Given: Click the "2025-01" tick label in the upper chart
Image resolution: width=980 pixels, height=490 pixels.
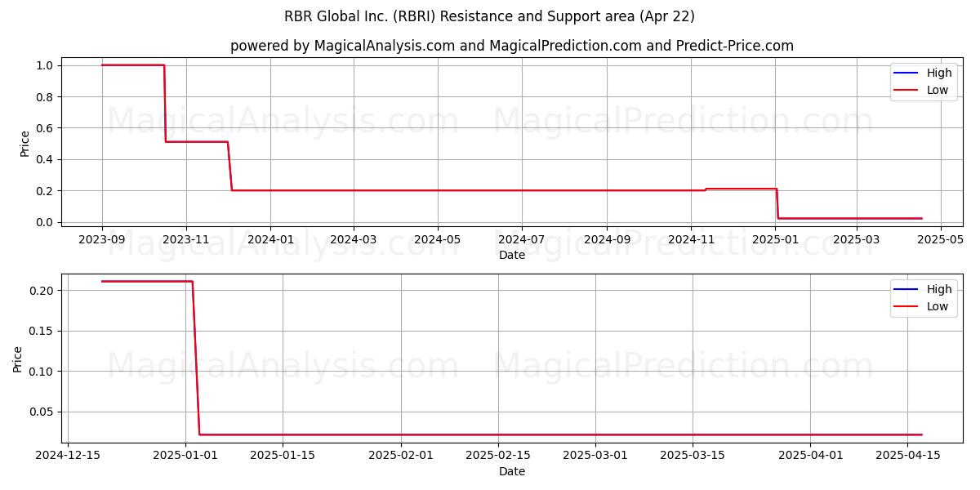Looking at the screenshot, I should [x=775, y=239].
